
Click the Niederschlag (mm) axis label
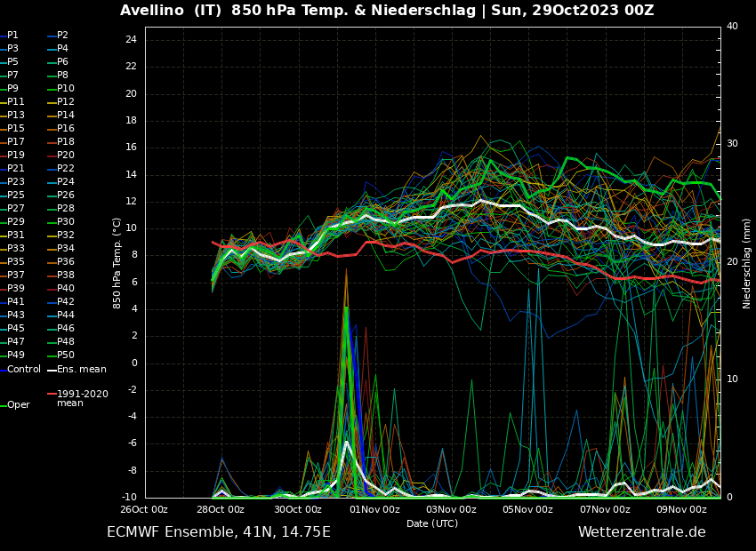747,263
